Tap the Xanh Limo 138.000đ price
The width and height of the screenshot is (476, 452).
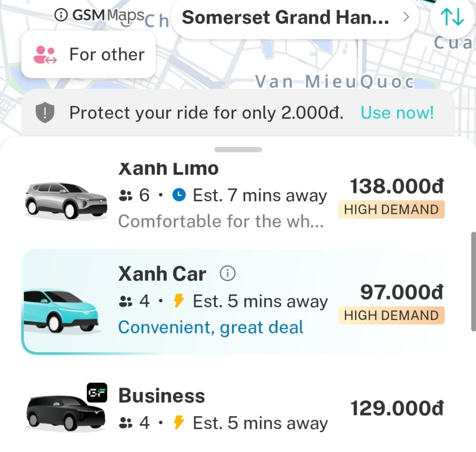click(397, 186)
